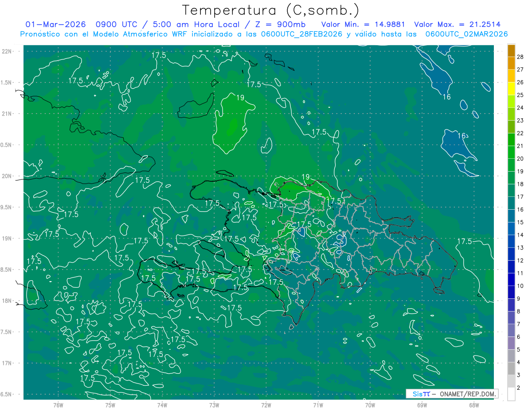This screenshot has width=532, height=411.
Task: Click the teal swatch between 17 and 18
Action: [511, 190]
